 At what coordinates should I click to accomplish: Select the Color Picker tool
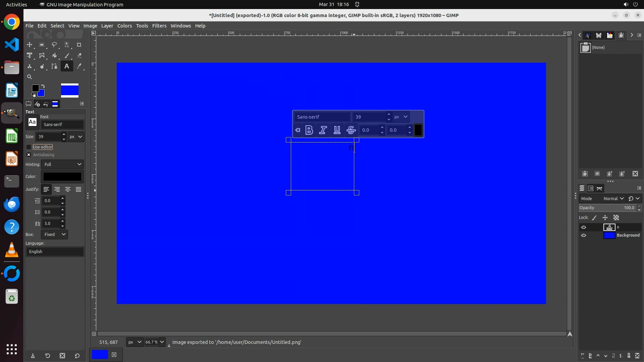click(x=79, y=66)
